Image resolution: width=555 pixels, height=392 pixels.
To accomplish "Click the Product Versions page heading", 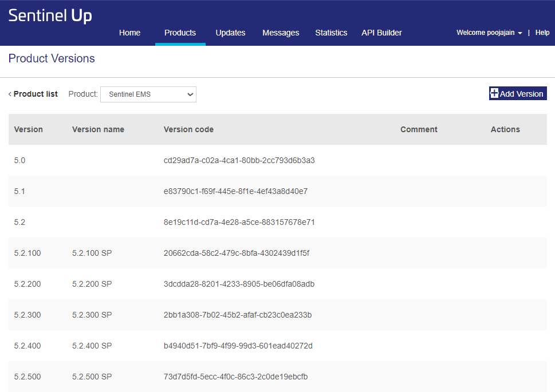I will pyautogui.click(x=52, y=58).
